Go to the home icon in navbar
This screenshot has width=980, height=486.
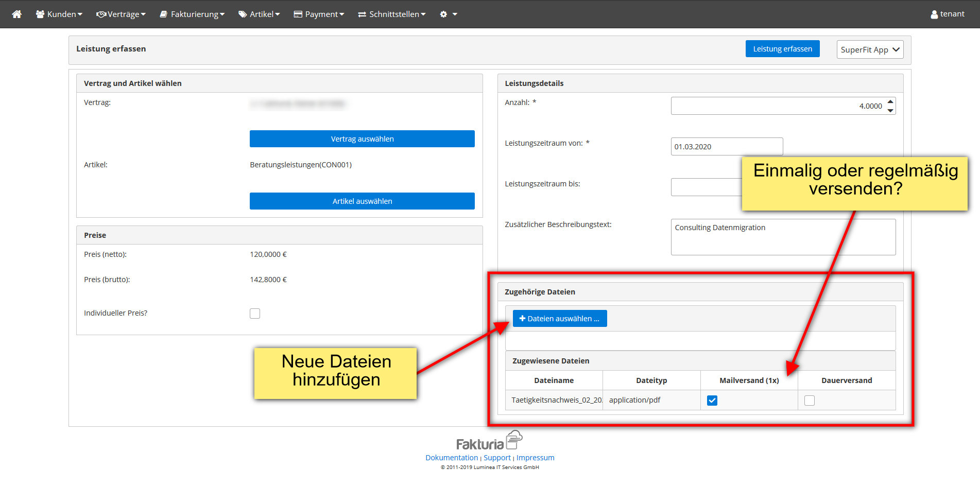(x=17, y=14)
